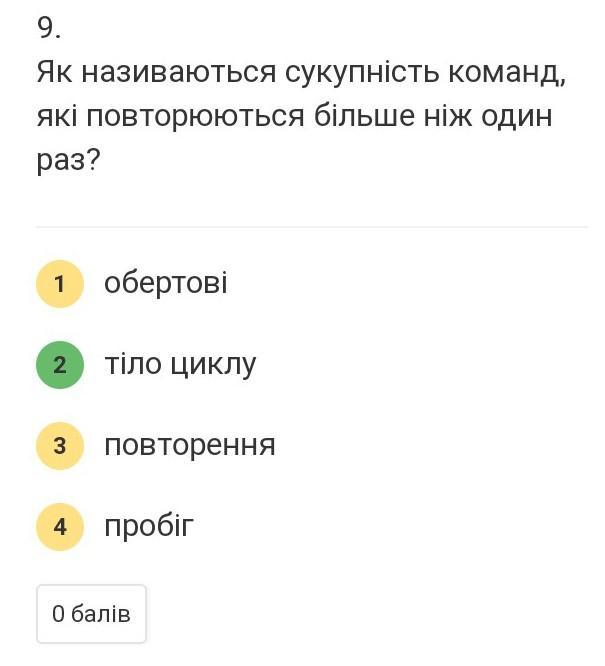The width and height of the screenshot is (605, 666).
Task: Select the answer text "обертові"
Action: click(166, 284)
